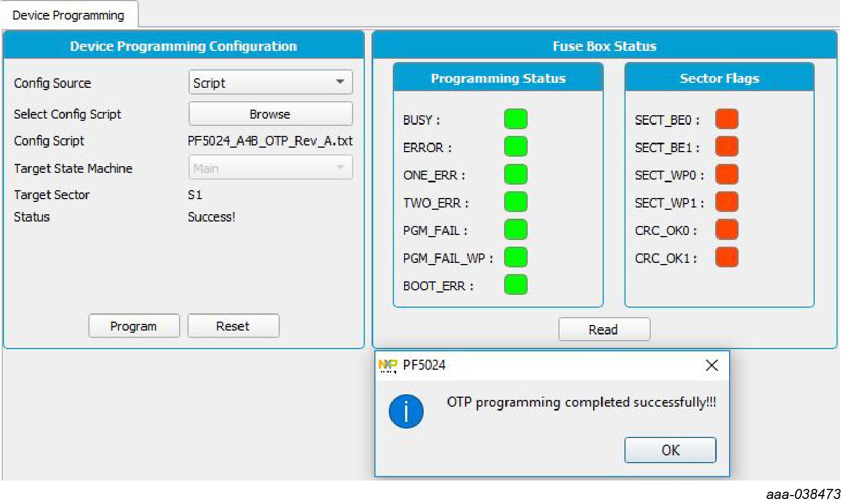
Task: Open the Config Source dropdown
Action: point(270,83)
